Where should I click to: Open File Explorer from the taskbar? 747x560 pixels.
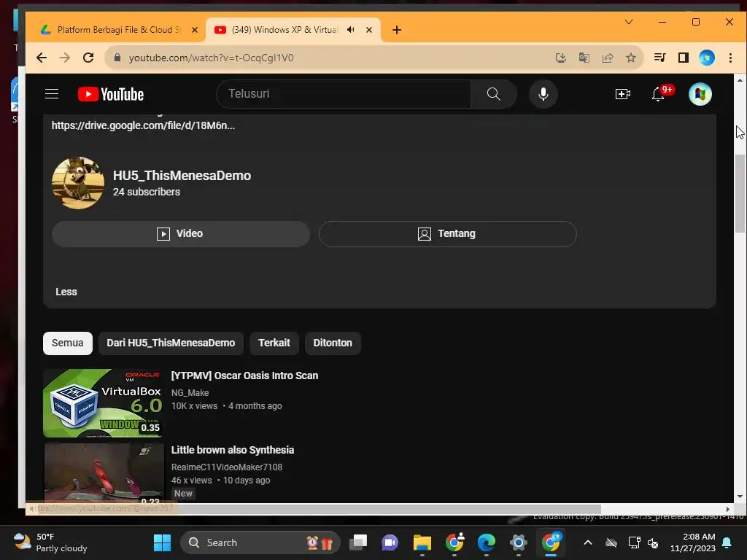422,542
